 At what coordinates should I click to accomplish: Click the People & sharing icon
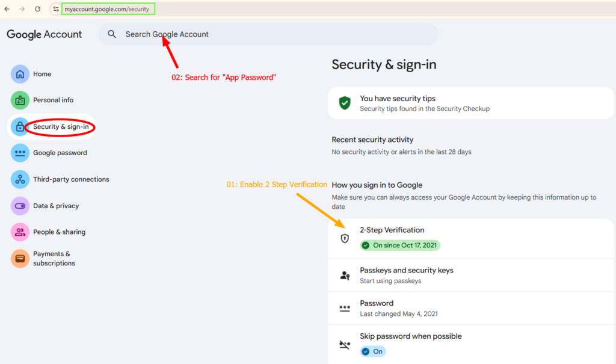20,232
